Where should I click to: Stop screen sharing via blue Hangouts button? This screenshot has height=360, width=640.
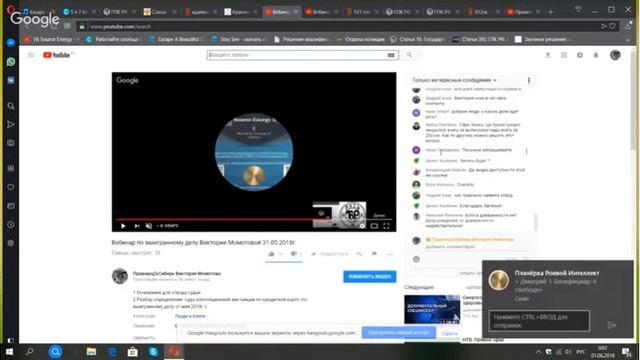point(398,333)
